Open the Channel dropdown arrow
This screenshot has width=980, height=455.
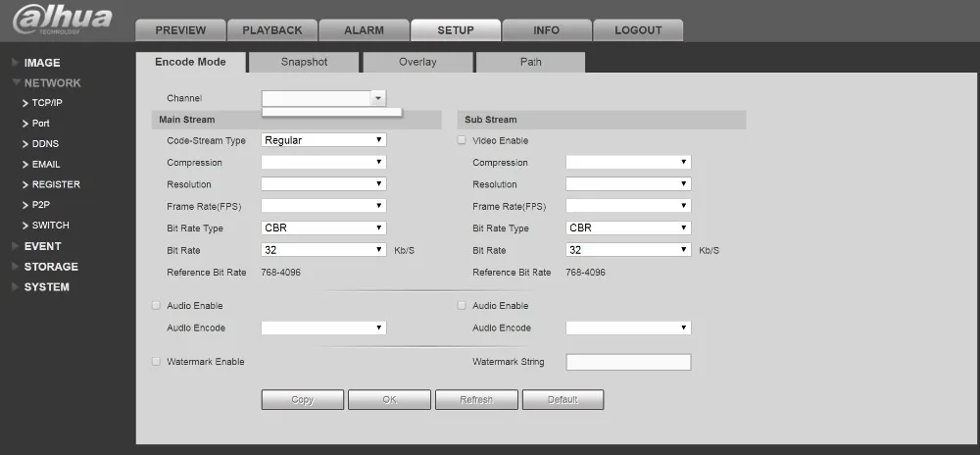[377, 98]
